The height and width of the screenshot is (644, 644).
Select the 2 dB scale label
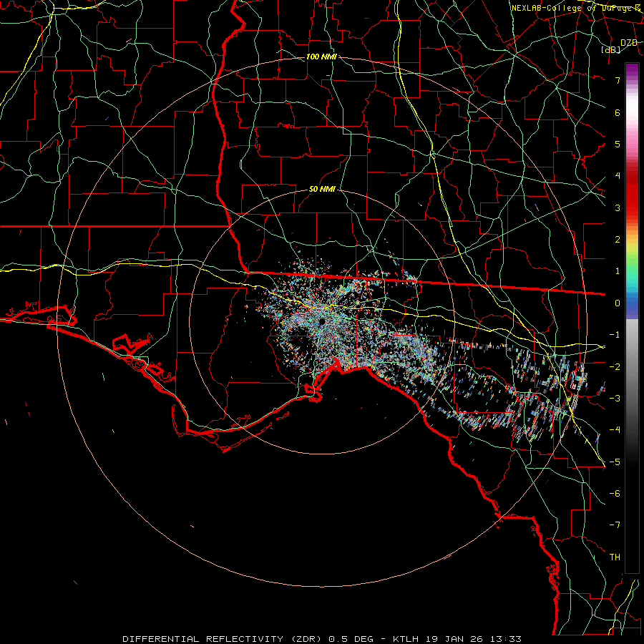tap(618, 240)
